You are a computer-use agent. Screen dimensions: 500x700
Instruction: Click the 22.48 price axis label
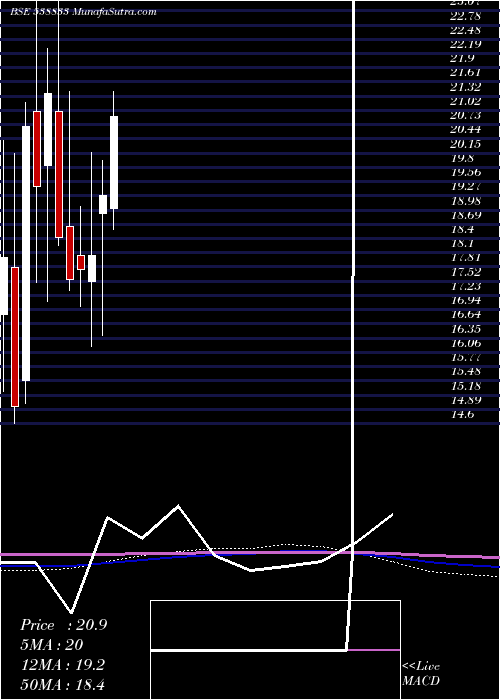click(x=466, y=30)
